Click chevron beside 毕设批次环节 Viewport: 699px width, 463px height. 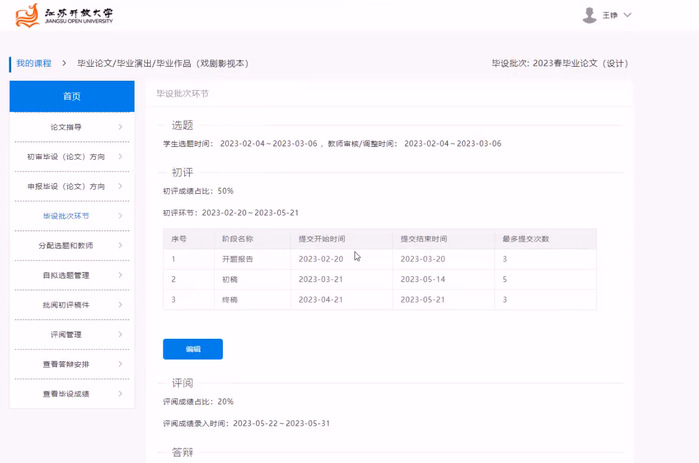[x=120, y=216]
